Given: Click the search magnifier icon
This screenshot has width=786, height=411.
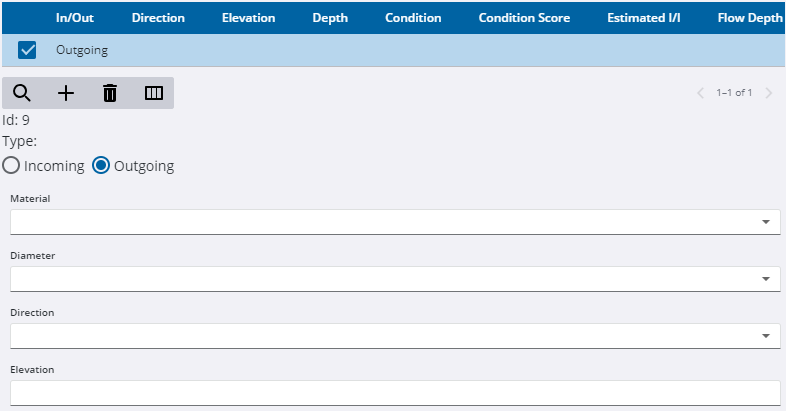Looking at the screenshot, I should pyautogui.click(x=21, y=93).
